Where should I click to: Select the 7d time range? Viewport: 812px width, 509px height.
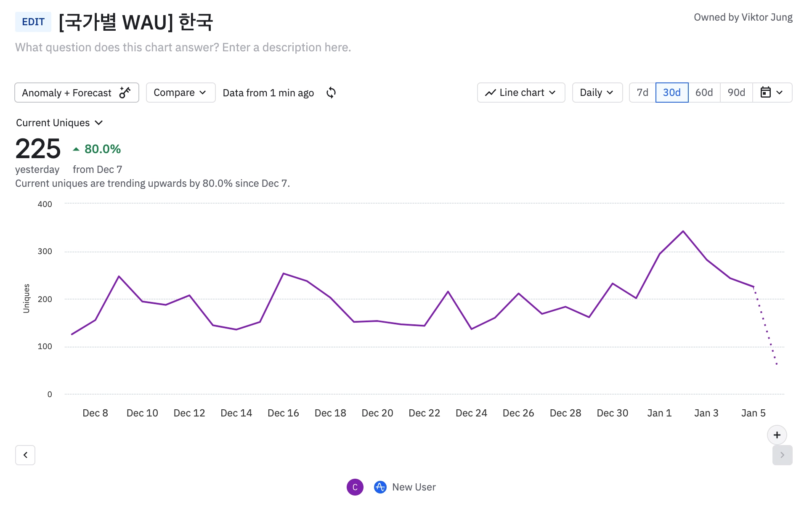pyautogui.click(x=642, y=93)
